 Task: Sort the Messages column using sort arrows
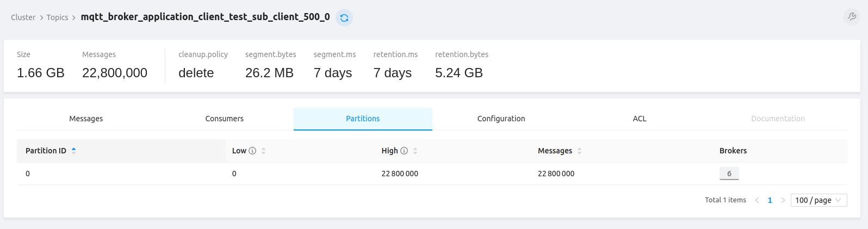(580, 151)
